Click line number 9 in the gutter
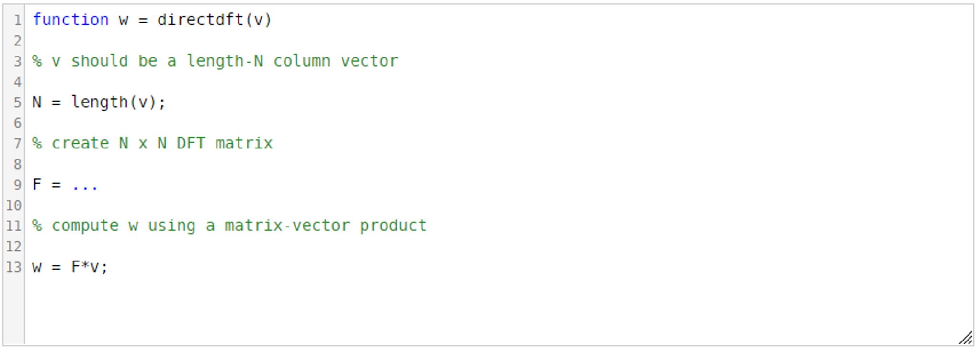The width and height of the screenshot is (980, 352). point(17,185)
